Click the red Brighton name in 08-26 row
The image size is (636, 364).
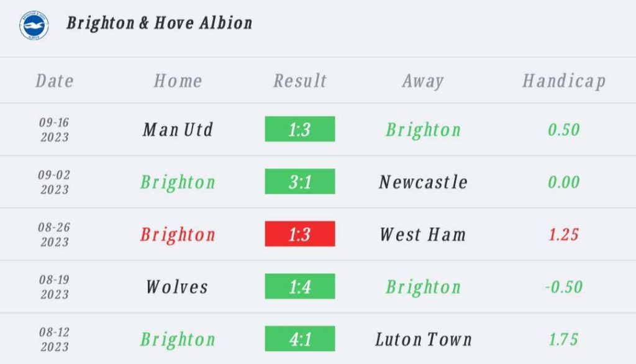point(178,235)
